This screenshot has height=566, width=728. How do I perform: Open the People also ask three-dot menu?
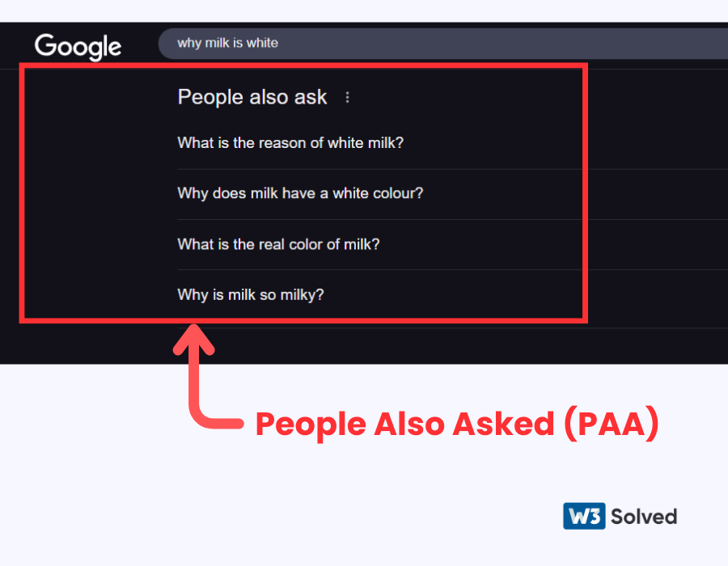point(347,97)
